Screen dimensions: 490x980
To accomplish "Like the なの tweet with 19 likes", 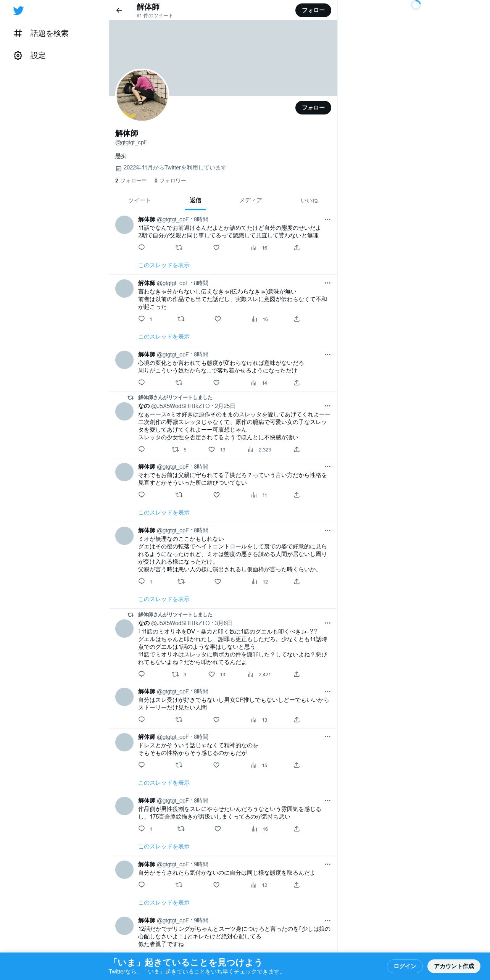I will (x=211, y=450).
